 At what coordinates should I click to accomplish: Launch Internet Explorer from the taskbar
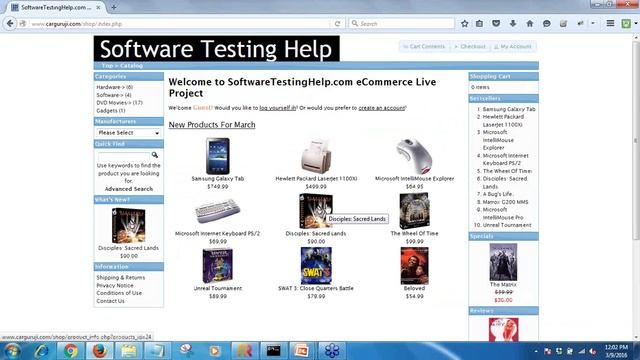41,351
